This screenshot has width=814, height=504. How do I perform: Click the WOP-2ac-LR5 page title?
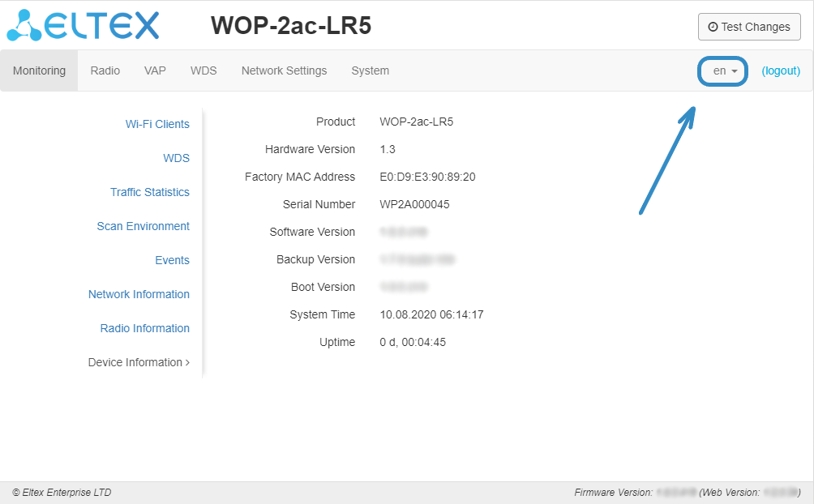click(291, 25)
